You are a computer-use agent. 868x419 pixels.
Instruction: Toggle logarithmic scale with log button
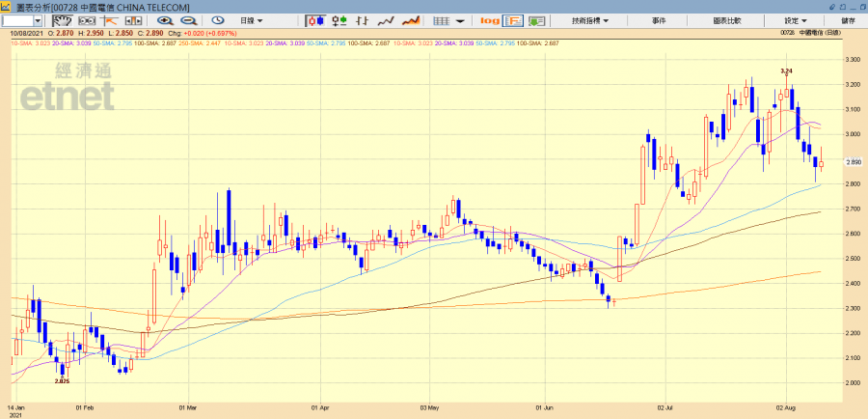pyautogui.click(x=490, y=20)
